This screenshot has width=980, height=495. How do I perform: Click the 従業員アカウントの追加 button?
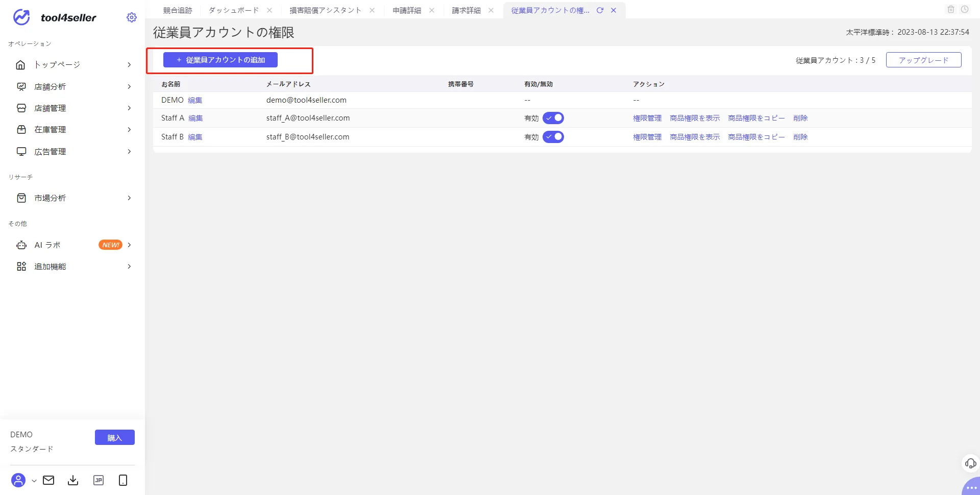click(x=220, y=60)
